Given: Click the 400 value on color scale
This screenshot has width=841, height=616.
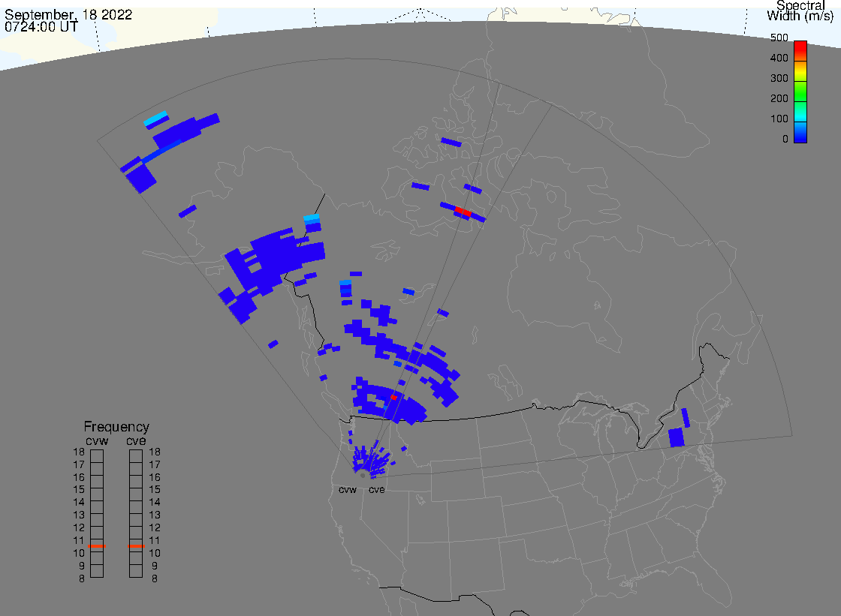Looking at the screenshot, I should pyautogui.click(x=779, y=58).
